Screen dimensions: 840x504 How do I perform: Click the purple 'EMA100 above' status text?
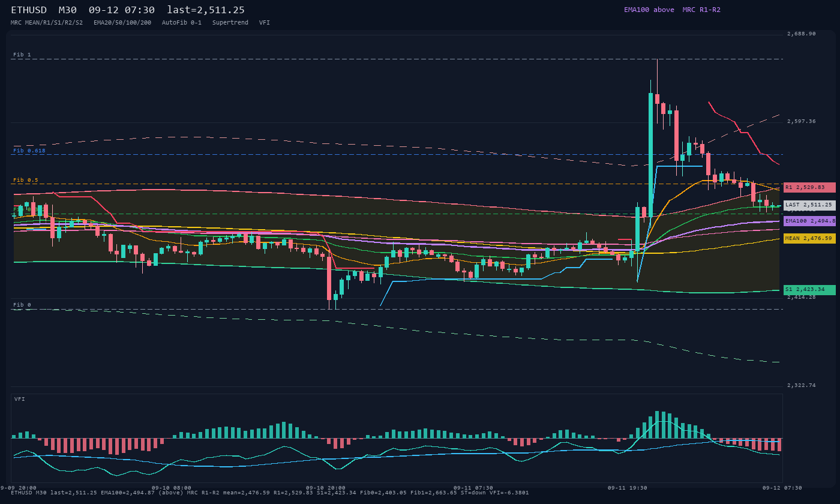click(649, 10)
